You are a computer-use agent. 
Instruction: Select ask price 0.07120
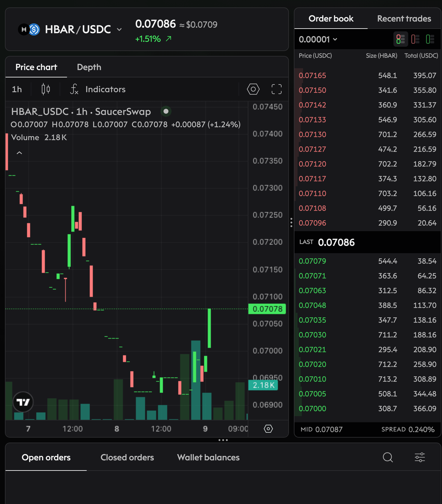312,164
